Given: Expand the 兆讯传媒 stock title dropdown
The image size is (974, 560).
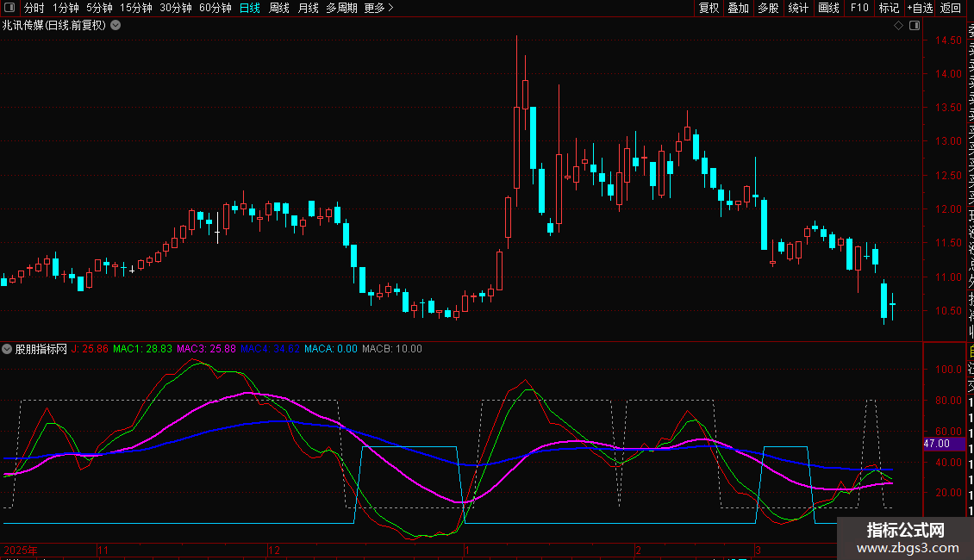Looking at the screenshot, I should (x=116, y=26).
